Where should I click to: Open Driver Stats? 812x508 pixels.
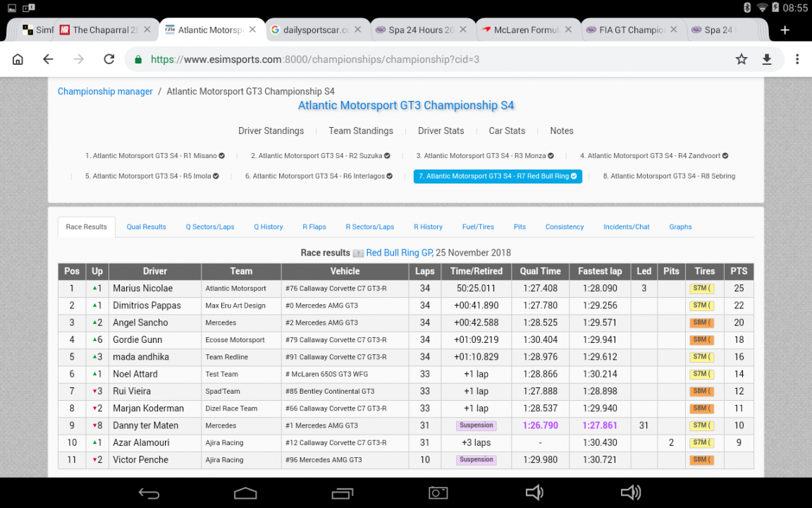(x=441, y=131)
